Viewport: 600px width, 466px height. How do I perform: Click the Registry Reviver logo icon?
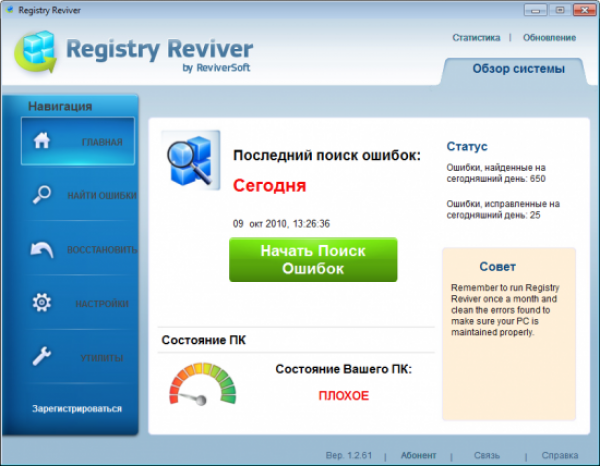[36, 52]
